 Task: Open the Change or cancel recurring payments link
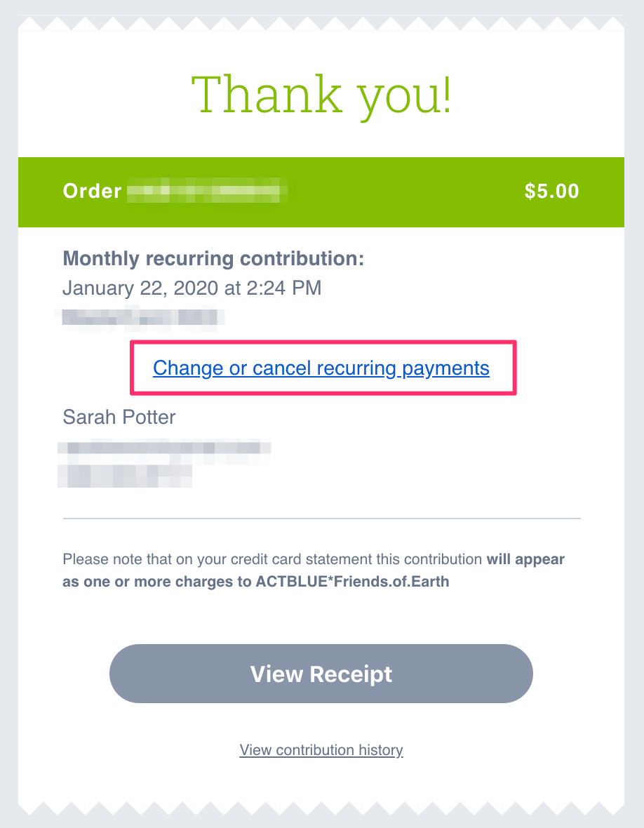(321, 368)
